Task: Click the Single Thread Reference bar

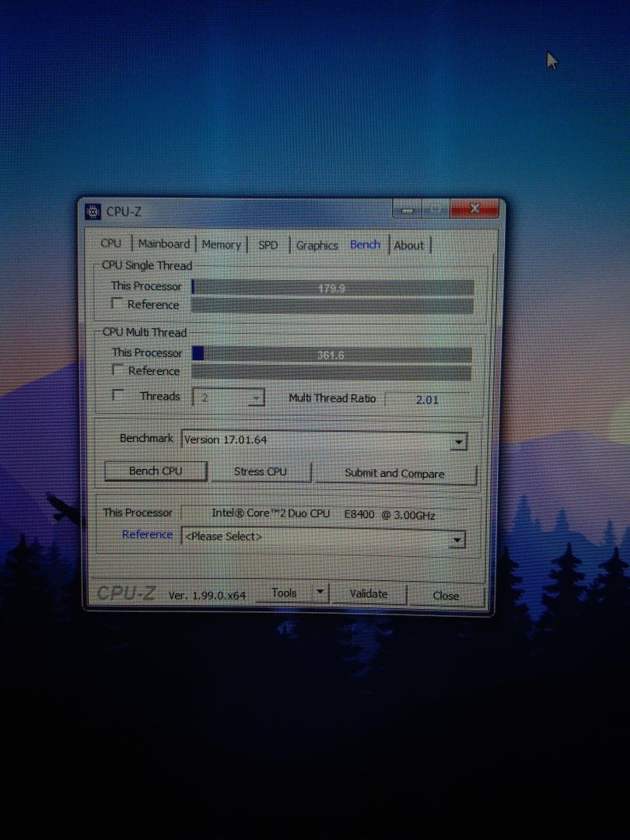Action: click(x=332, y=306)
